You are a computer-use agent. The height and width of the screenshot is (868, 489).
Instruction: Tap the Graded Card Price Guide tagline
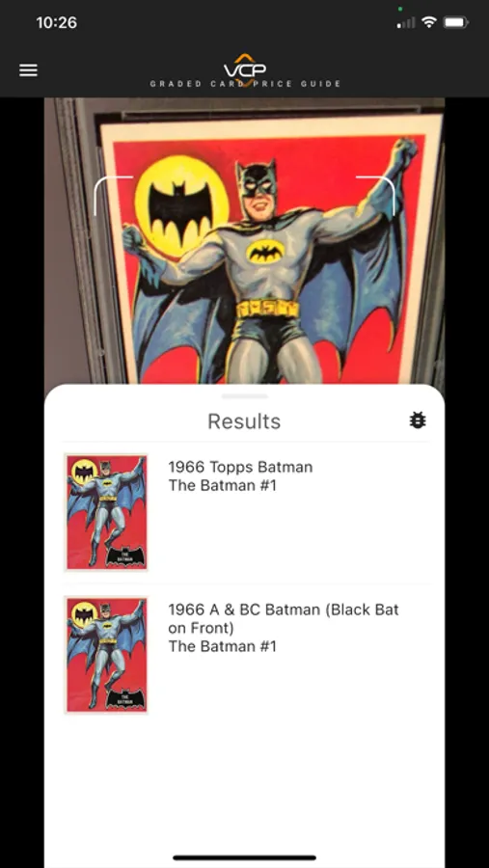click(x=245, y=84)
